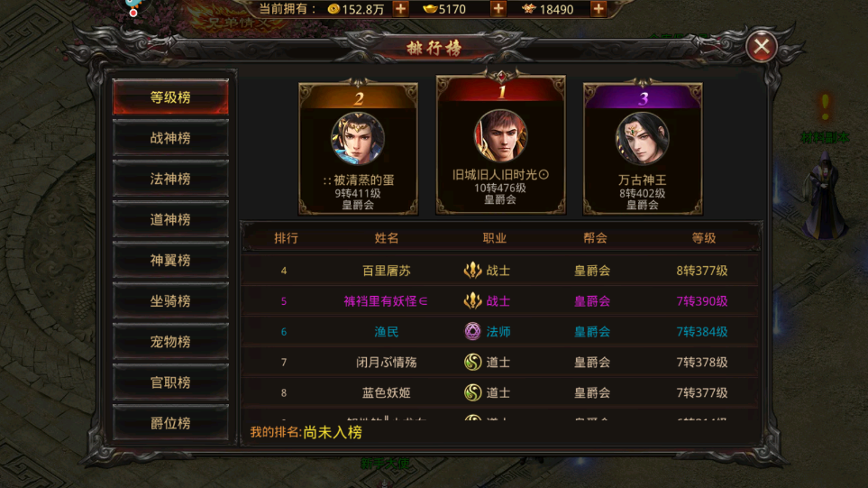Show the 神翼榜 wings ranking
Screen dimensions: 868x488
point(170,260)
